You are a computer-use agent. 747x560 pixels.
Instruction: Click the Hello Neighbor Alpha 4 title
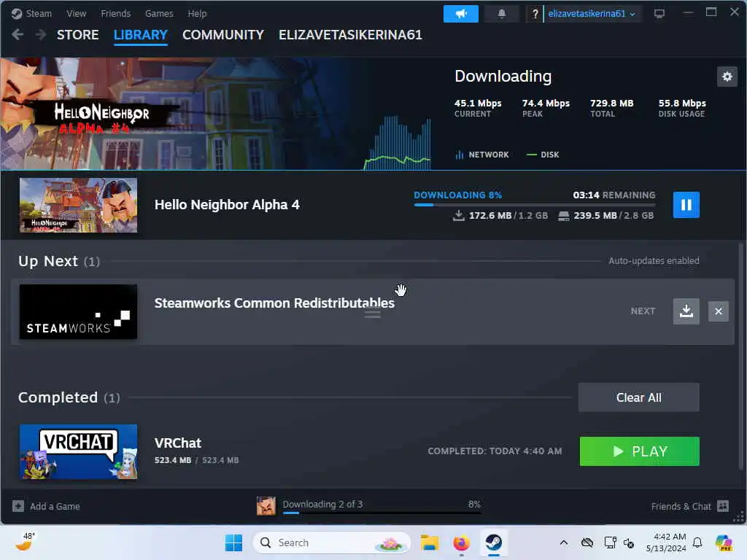227,205
